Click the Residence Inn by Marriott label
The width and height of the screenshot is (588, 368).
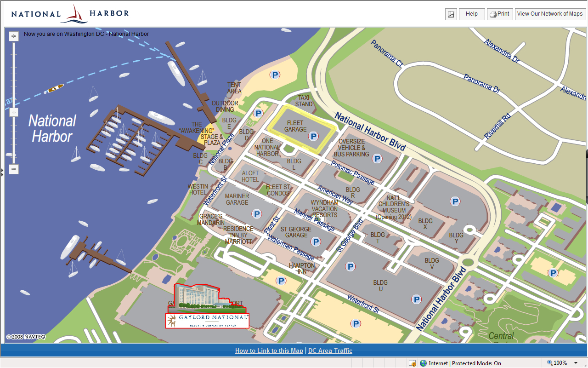[238, 235]
